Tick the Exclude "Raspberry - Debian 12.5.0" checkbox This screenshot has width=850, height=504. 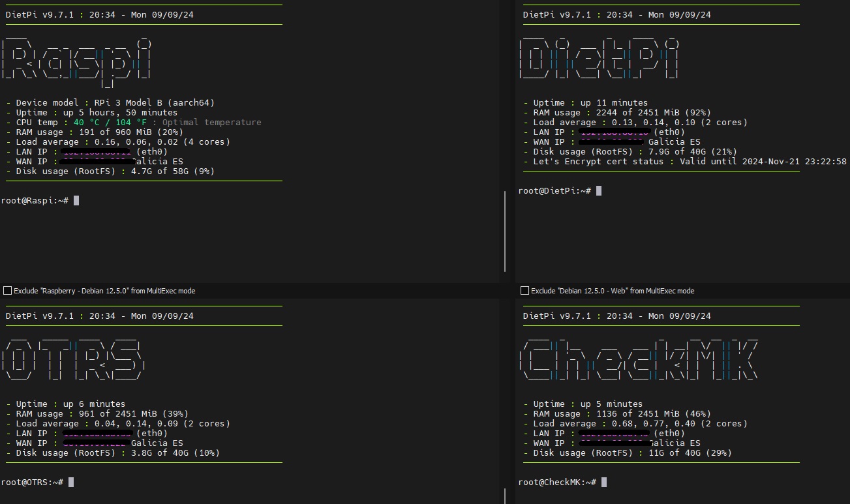click(x=8, y=291)
